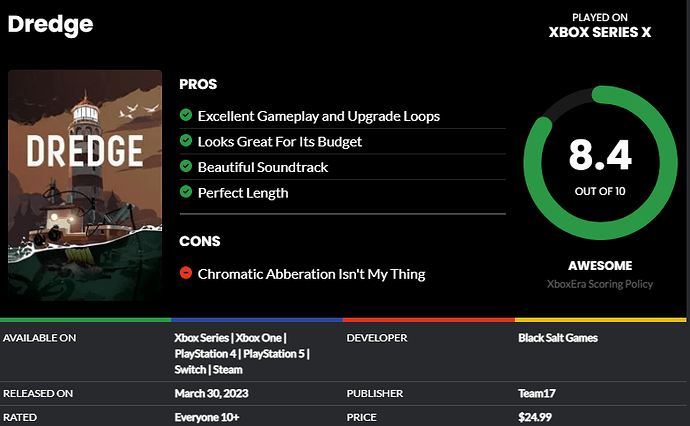
Task: Click the red minus icon beside Chromatic Abberation
Action: point(186,273)
